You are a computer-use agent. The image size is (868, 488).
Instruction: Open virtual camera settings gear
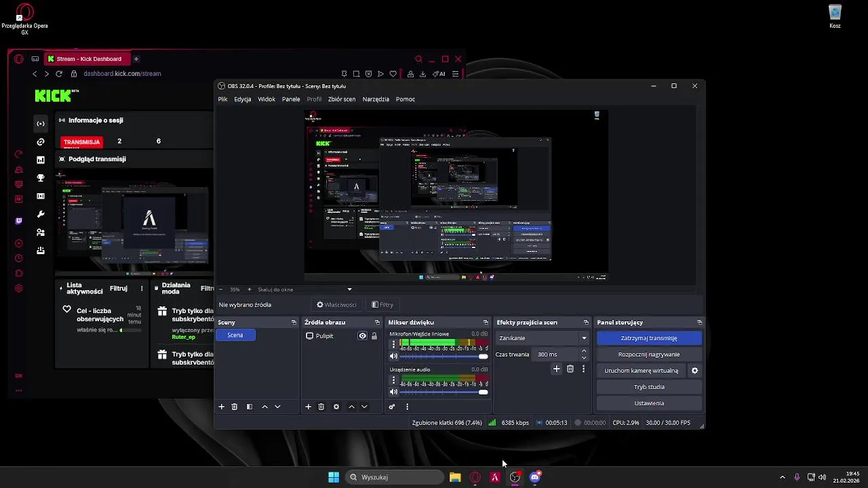click(x=694, y=371)
